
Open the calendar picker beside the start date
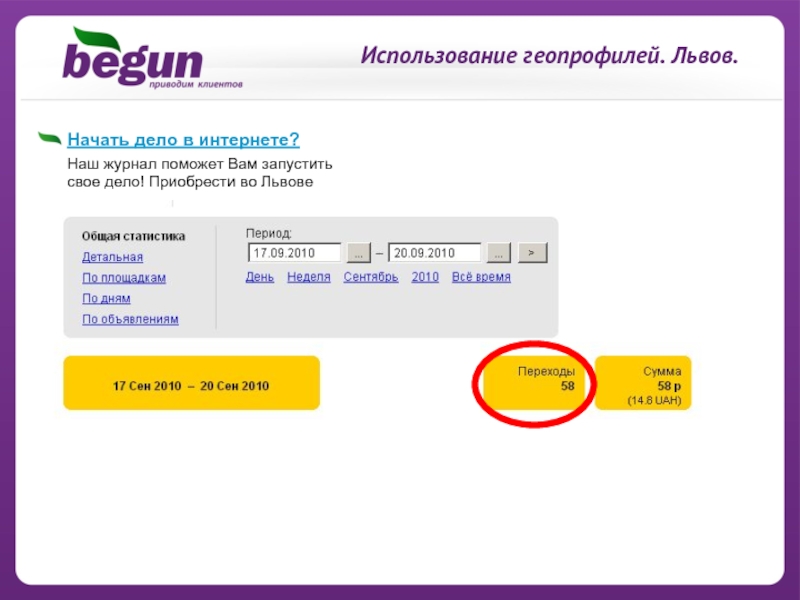359,253
